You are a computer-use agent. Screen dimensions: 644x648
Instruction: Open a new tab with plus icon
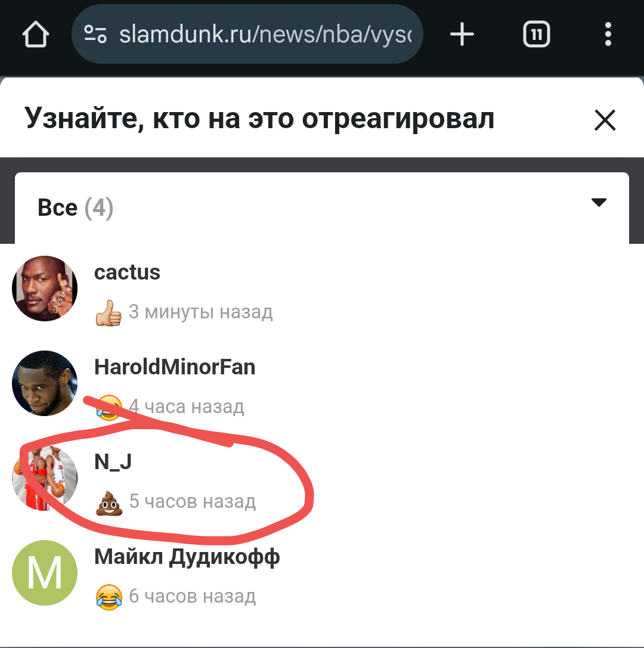coord(462,34)
